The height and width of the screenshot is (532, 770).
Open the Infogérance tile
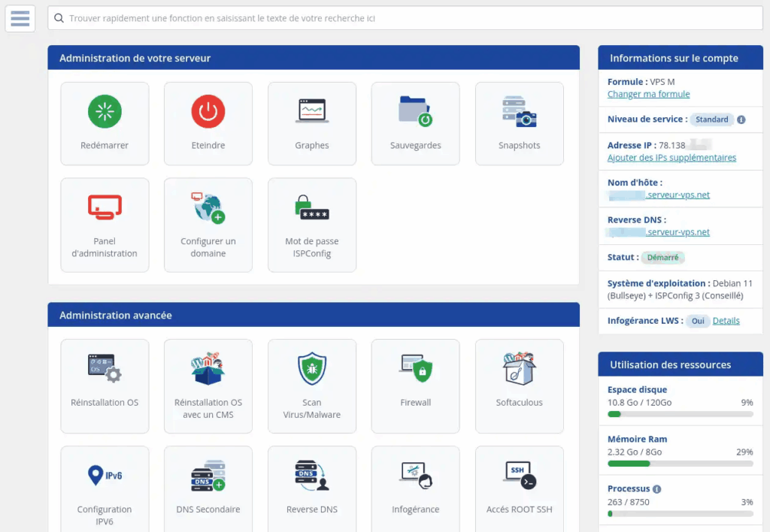(415, 489)
